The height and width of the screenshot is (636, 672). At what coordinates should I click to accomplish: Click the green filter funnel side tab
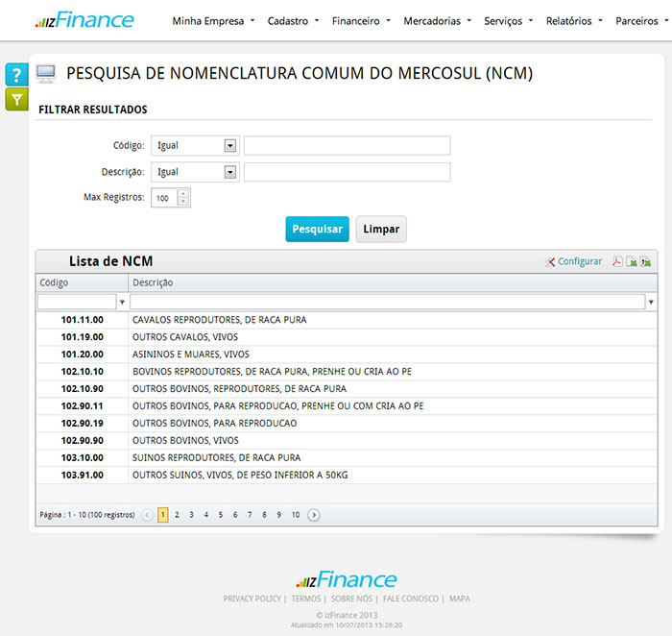[16, 99]
